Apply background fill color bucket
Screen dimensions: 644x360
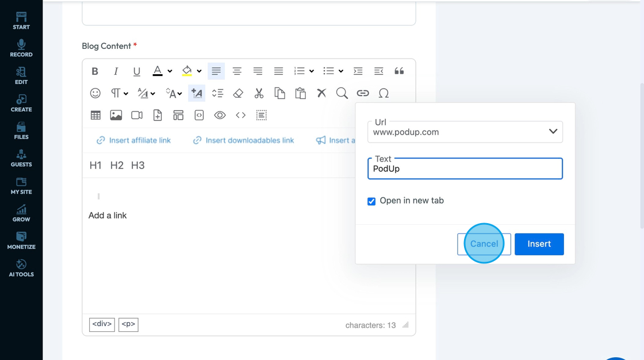(187, 71)
